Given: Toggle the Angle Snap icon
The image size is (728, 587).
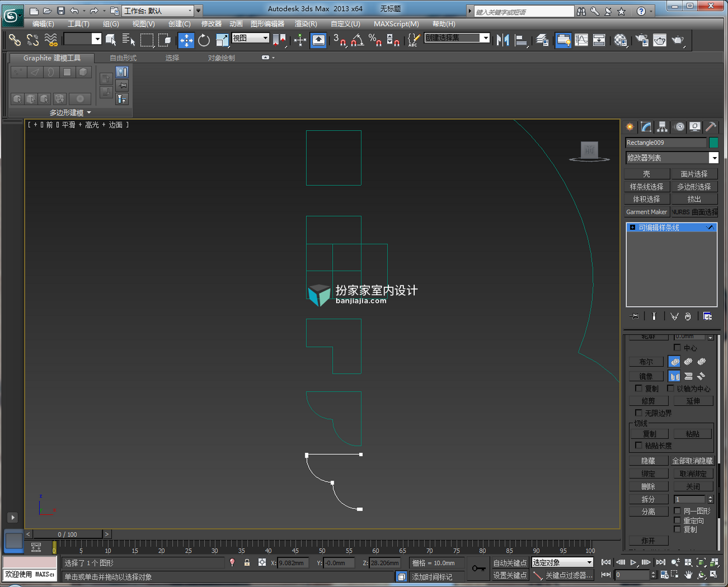Looking at the screenshot, I should click(x=357, y=40).
